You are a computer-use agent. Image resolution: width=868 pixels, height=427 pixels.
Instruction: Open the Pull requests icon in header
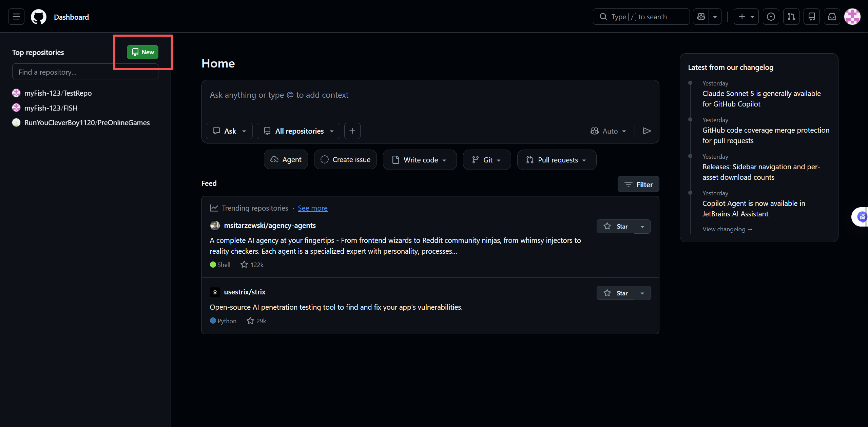tap(791, 17)
